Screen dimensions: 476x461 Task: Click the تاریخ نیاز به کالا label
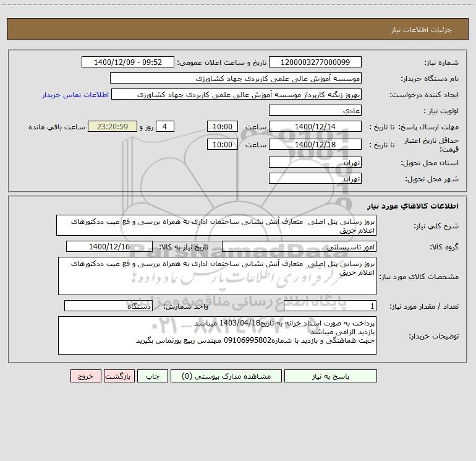click(184, 247)
